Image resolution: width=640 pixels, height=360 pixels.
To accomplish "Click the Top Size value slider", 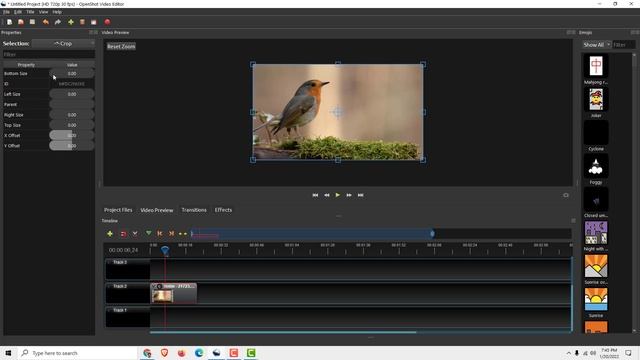I will 72,125.
